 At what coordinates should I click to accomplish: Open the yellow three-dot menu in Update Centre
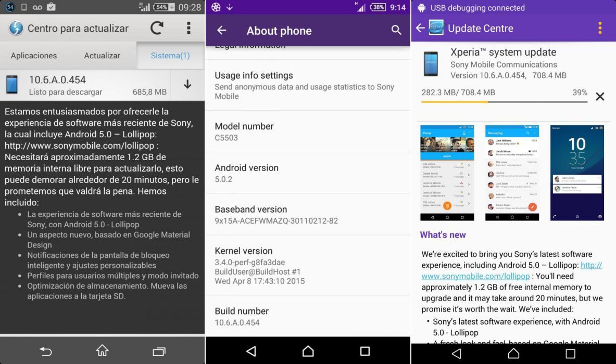tap(600, 28)
